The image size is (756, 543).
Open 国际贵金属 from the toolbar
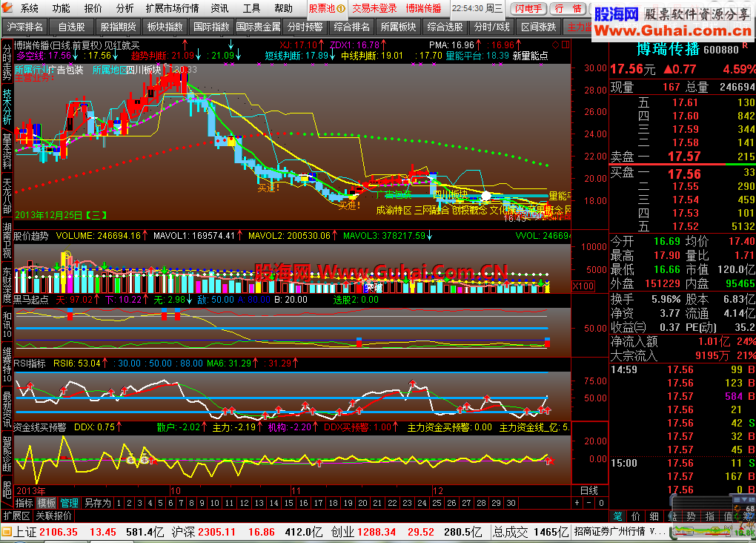(258, 27)
